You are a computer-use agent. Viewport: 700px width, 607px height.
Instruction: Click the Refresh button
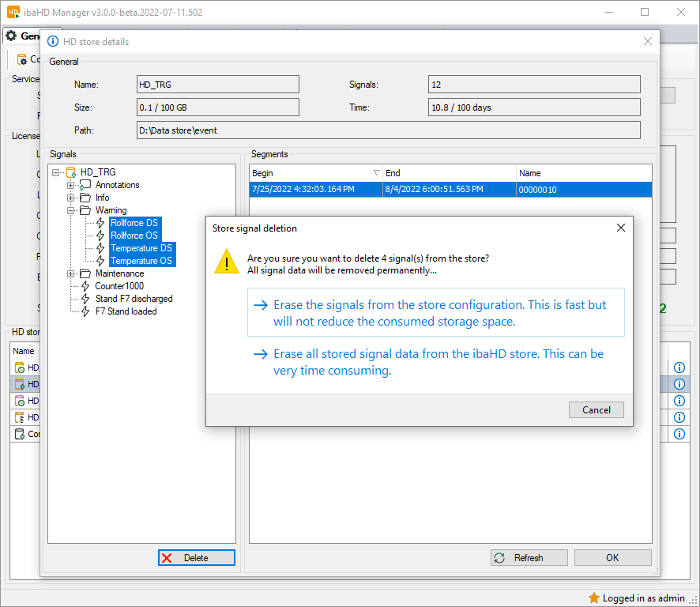[529, 557]
